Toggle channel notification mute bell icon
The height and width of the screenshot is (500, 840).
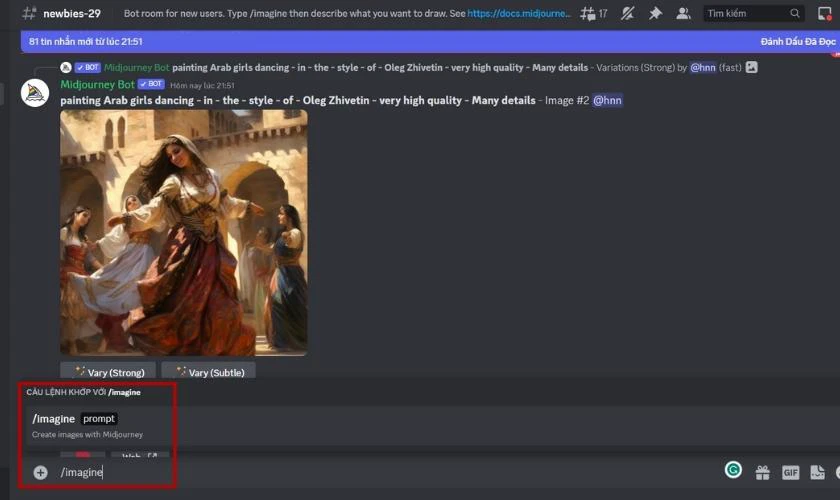click(x=627, y=13)
